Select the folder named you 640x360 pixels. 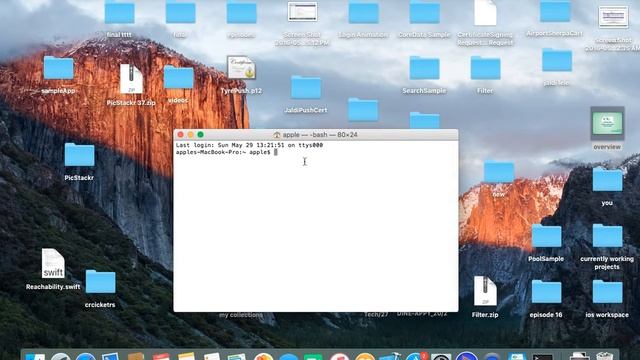pos(607,180)
